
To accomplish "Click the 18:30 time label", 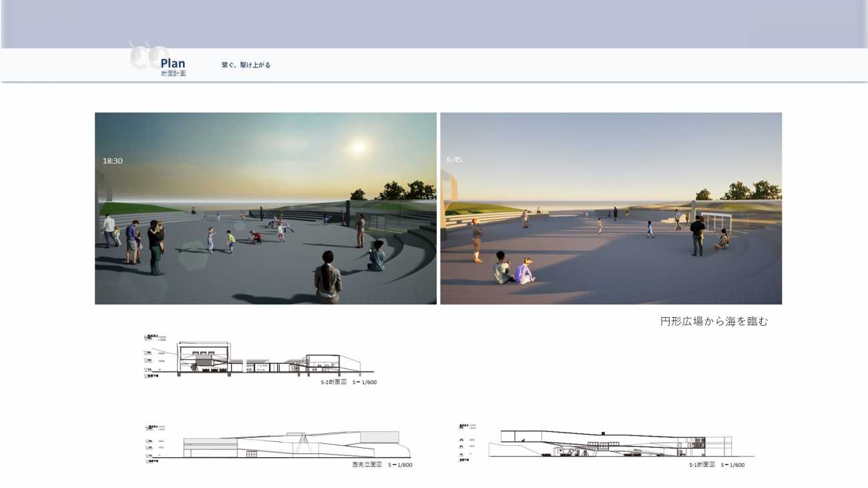I will point(112,161).
